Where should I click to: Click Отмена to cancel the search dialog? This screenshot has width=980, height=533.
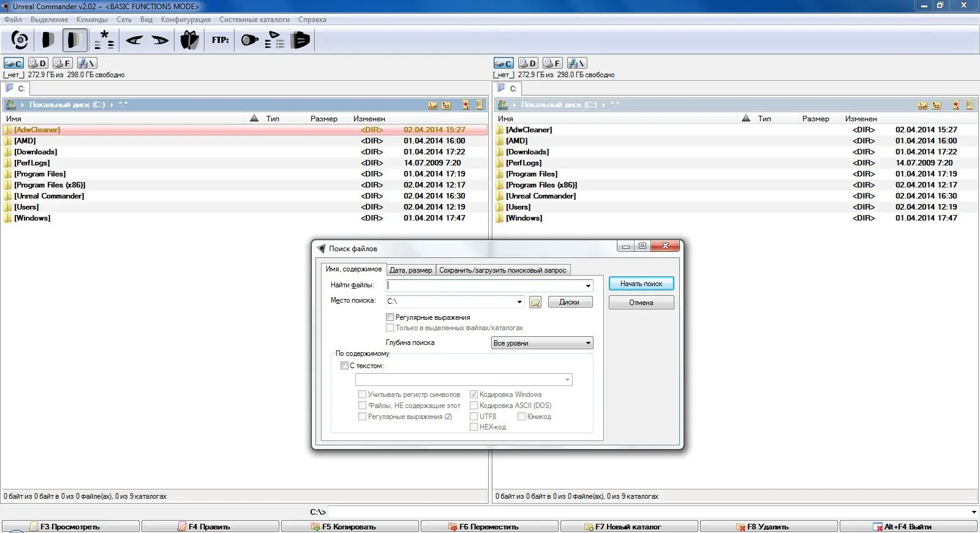point(641,303)
